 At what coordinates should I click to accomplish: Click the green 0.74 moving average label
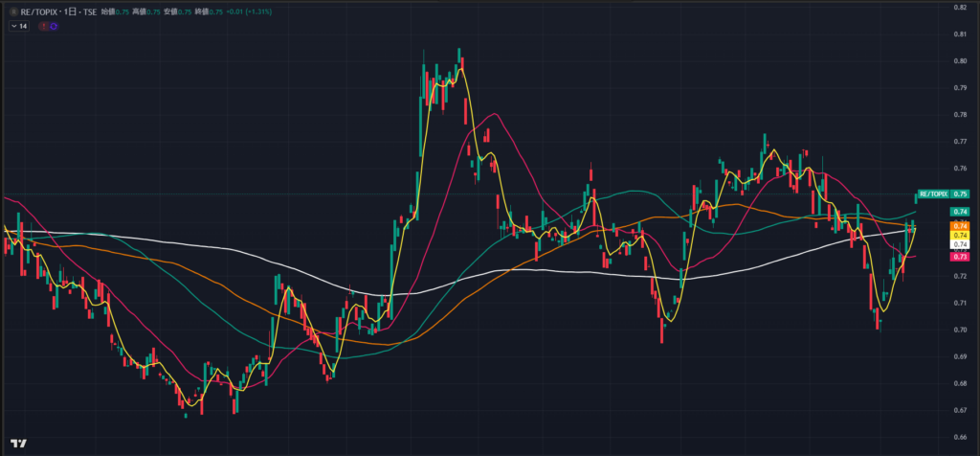961,211
